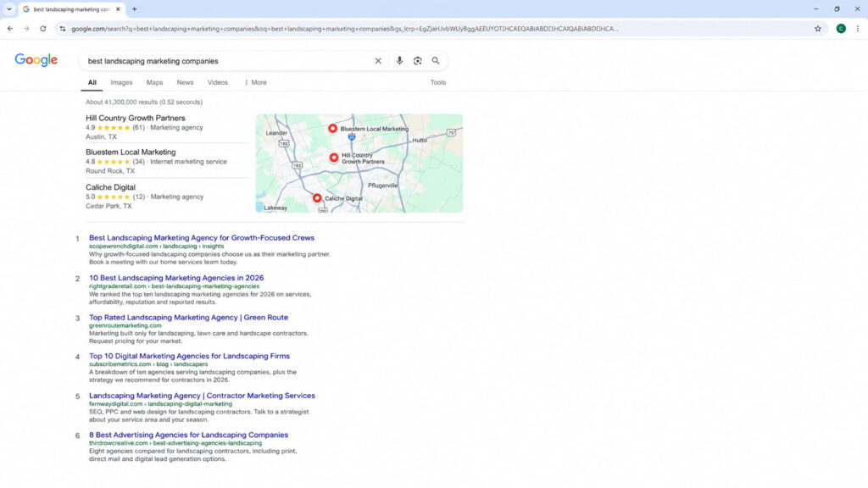The width and height of the screenshot is (868, 488).
Task: Open 'Top Rated Landscaping Marketing Agency | Green Route'
Action: tap(188, 318)
